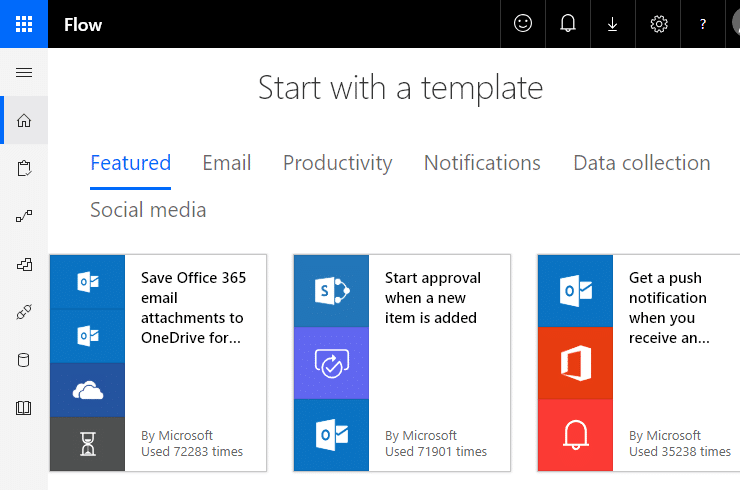This screenshot has height=490, width=740.
Task: Open the Approvals clipboard sidebar icon
Action: tap(24, 169)
